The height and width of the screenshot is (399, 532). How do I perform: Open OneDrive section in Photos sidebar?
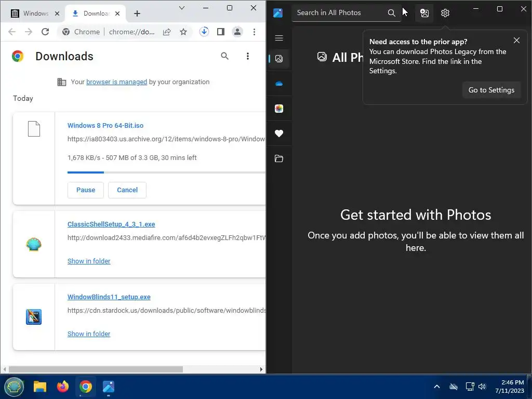tap(279, 84)
